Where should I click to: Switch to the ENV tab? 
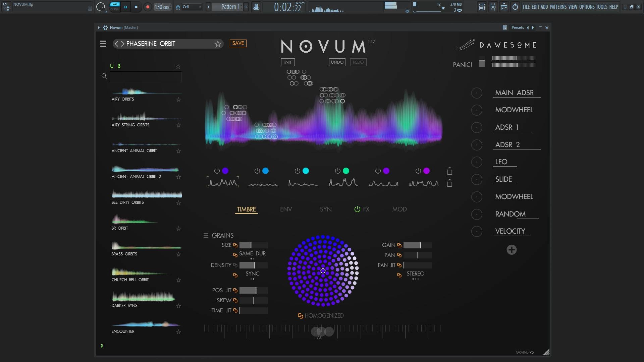(x=286, y=209)
